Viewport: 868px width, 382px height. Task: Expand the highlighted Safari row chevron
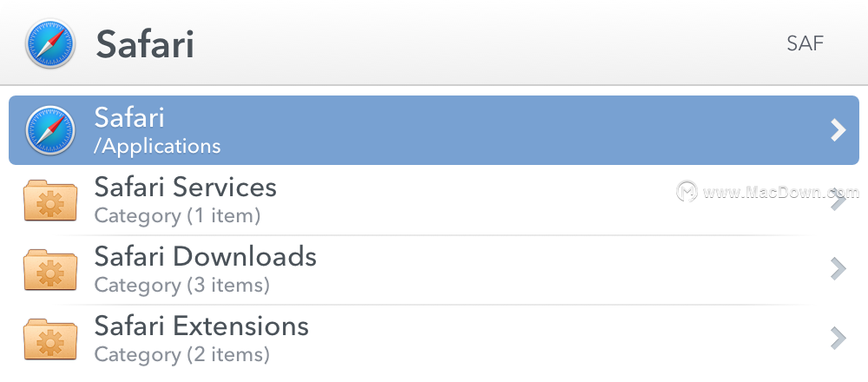point(838,130)
